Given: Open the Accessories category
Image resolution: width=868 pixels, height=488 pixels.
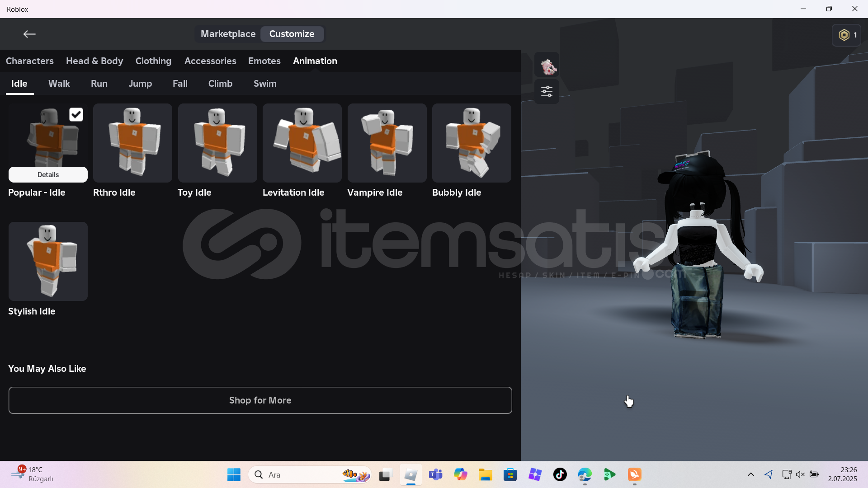Looking at the screenshot, I should click(210, 61).
